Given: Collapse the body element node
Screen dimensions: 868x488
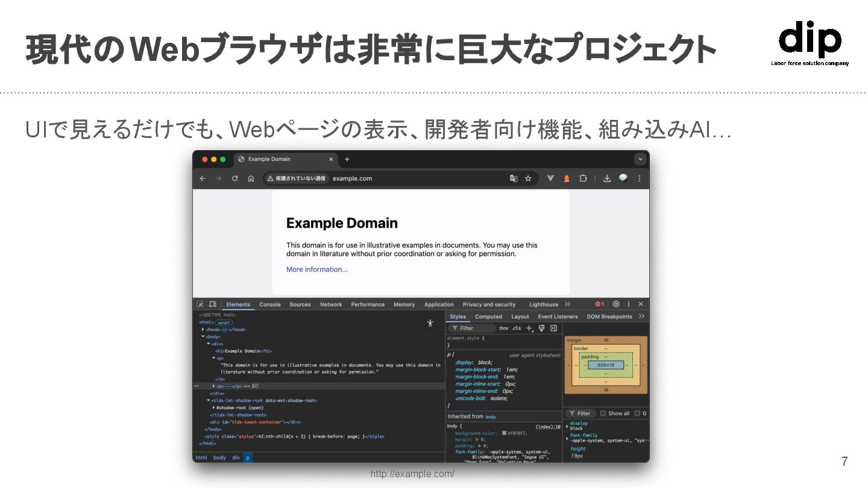Looking at the screenshot, I should point(203,337).
